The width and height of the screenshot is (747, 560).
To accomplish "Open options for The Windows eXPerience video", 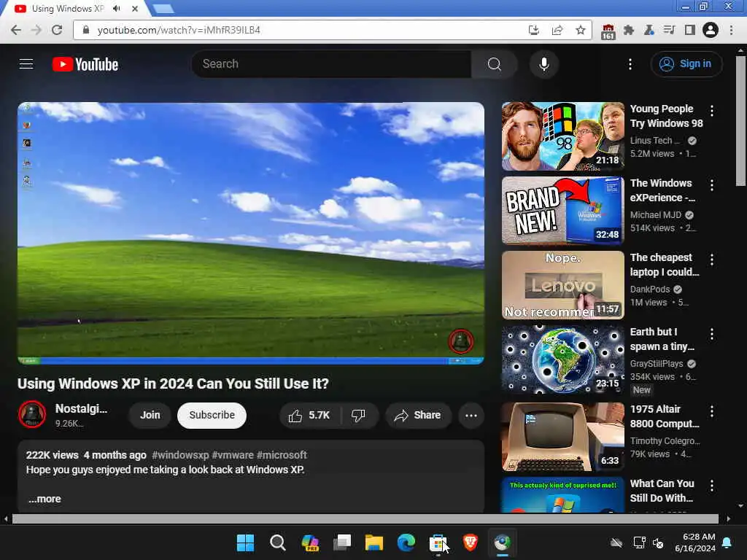I will tap(712, 185).
